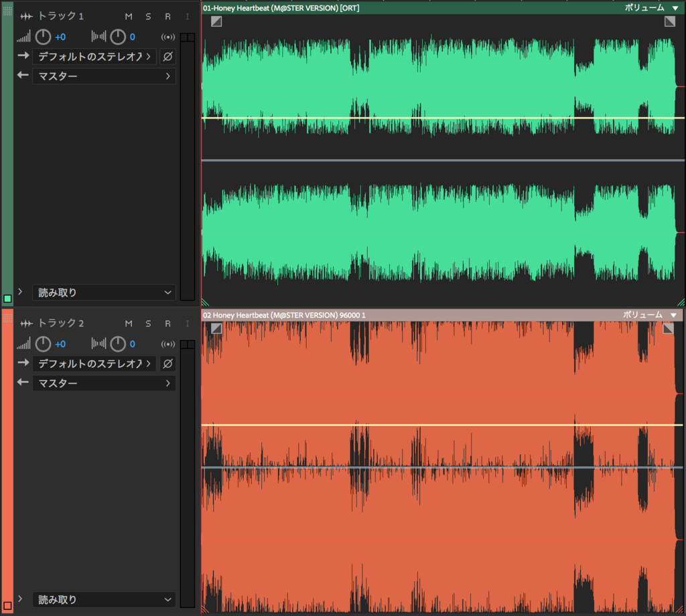Select the 01-Honey Heartbeat clip title bar

(x=443, y=8)
